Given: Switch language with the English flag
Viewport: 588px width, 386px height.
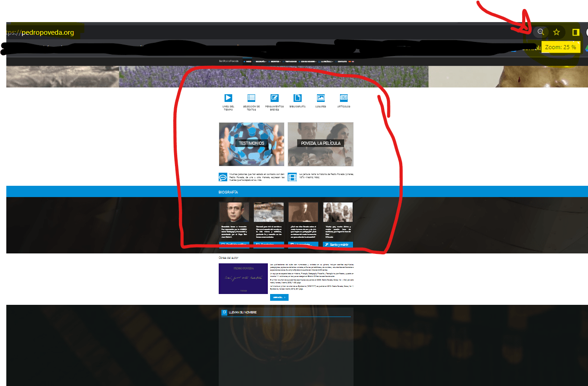Looking at the screenshot, I should coord(353,61).
